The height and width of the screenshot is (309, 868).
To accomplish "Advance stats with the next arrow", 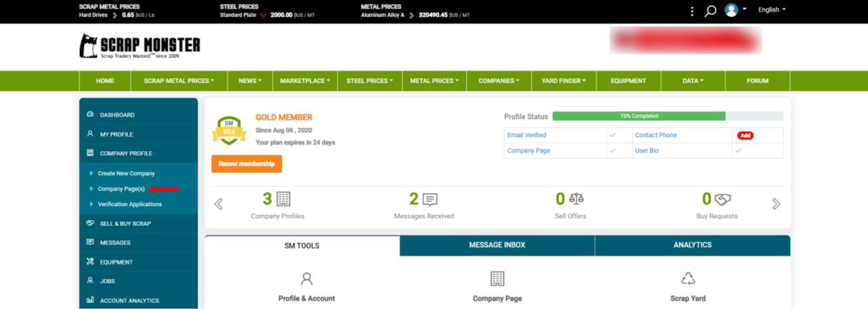I will click(x=776, y=204).
